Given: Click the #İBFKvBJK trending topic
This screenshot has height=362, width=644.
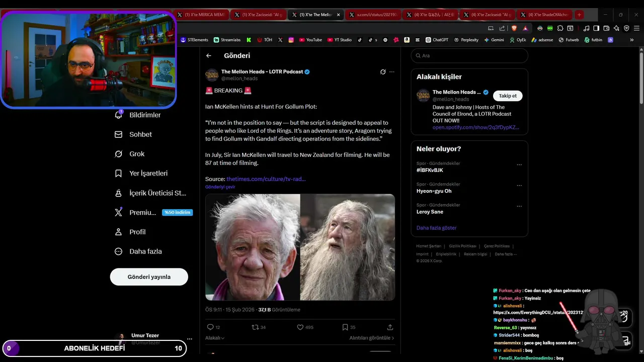Looking at the screenshot, I should click(430, 170).
